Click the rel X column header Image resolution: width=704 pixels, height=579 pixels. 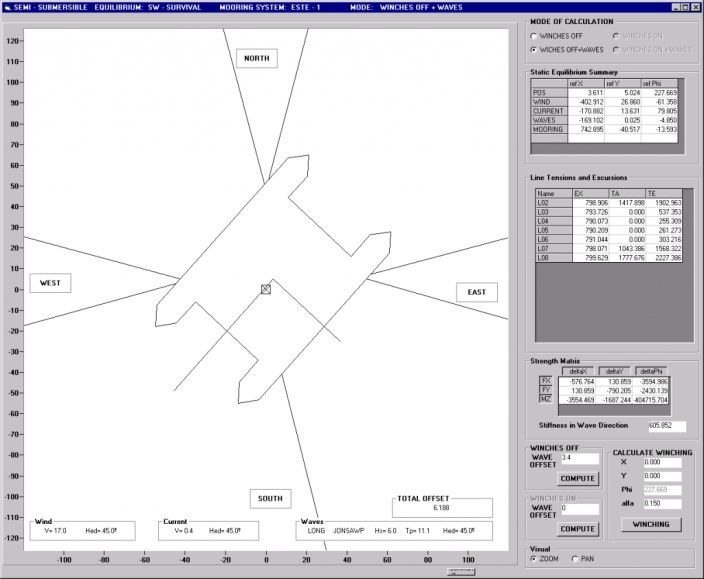pos(586,83)
